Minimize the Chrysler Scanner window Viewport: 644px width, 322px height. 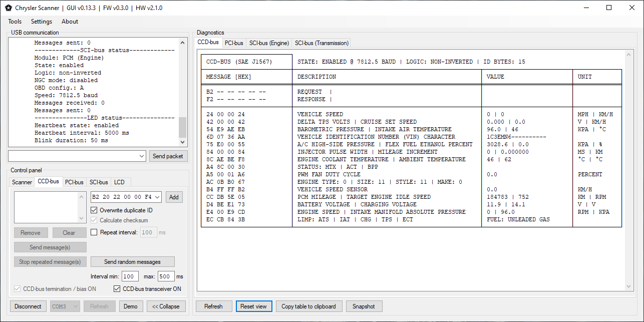[x=585, y=8]
